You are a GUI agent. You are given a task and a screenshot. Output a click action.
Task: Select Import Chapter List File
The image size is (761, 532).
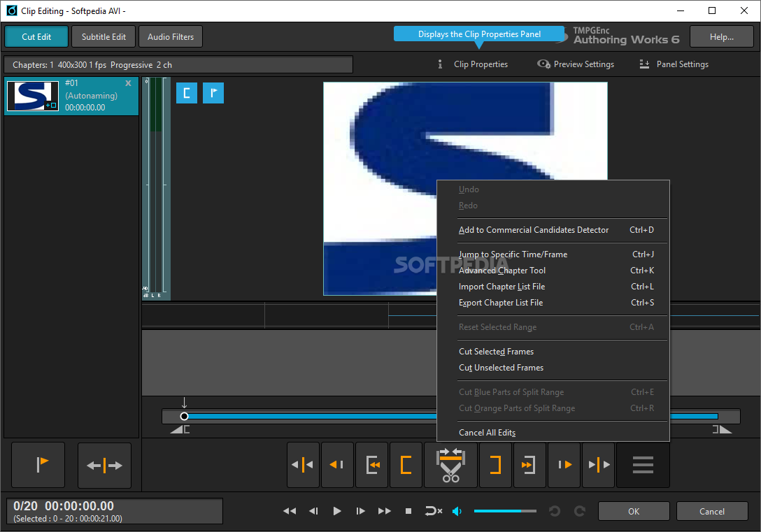click(553, 287)
